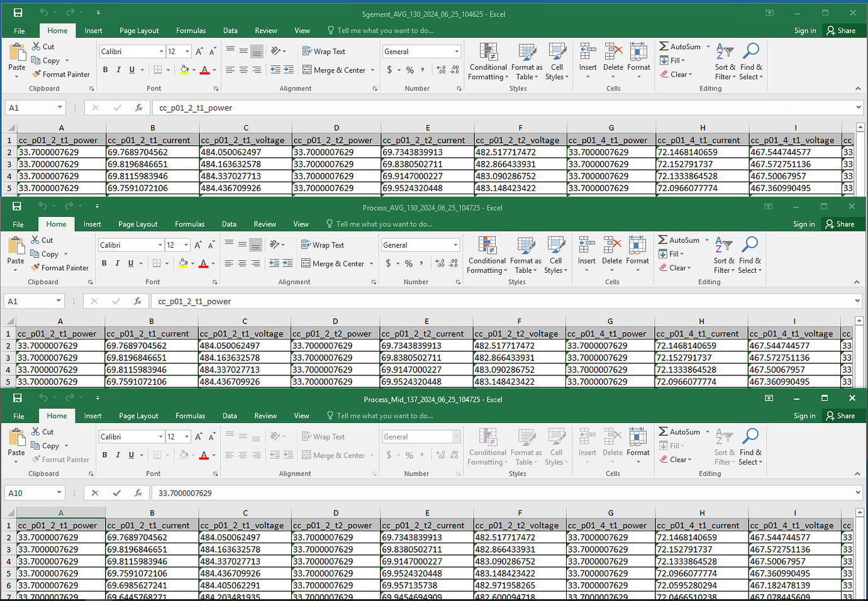The width and height of the screenshot is (868, 601).
Task: Switch to the Formulas ribbon tab
Action: point(191,30)
